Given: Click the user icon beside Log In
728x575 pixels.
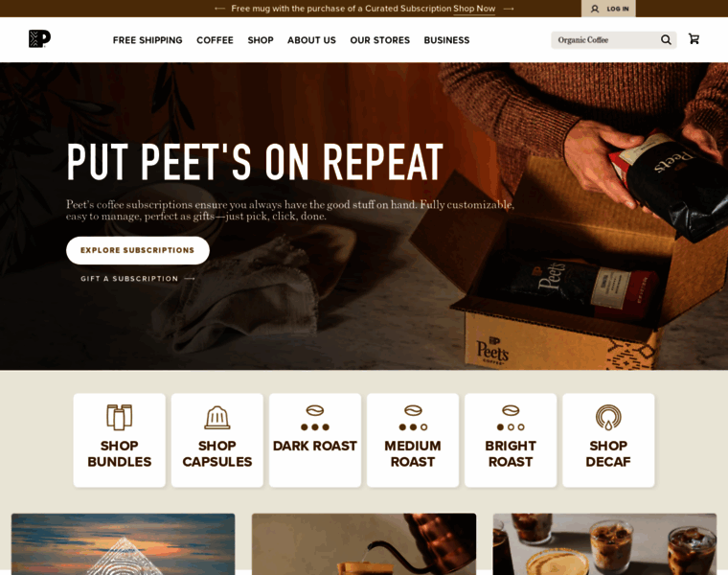Looking at the screenshot, I should tap(594, 9).
